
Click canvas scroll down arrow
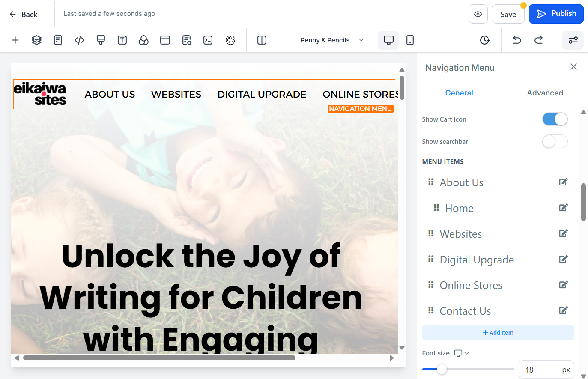(x=402, y=348)
